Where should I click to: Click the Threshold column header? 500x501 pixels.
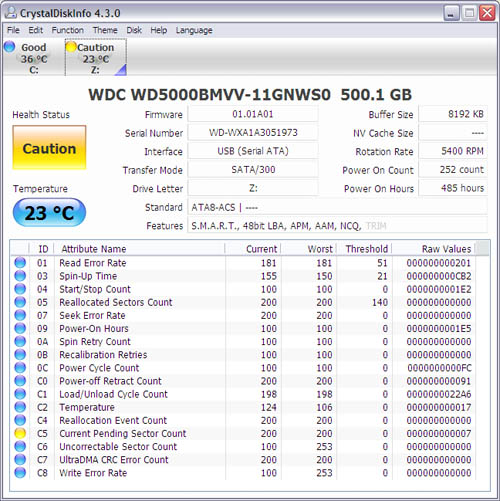coord(364,249)
